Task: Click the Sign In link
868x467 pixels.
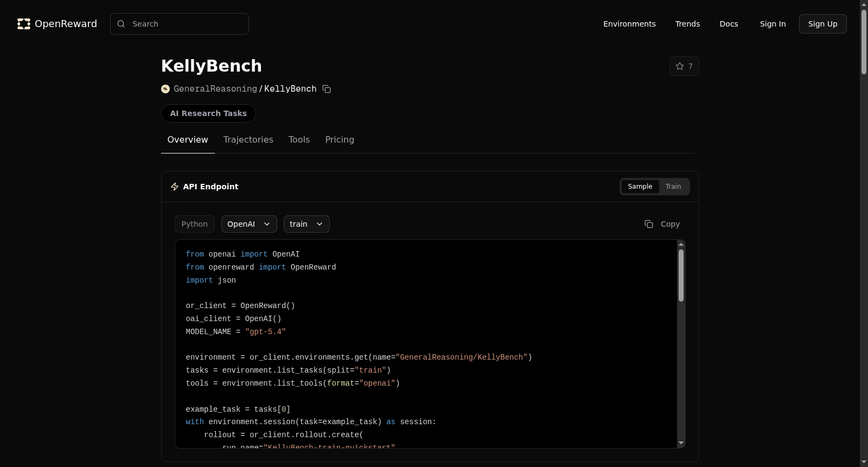Action: [x=773, y=24]
